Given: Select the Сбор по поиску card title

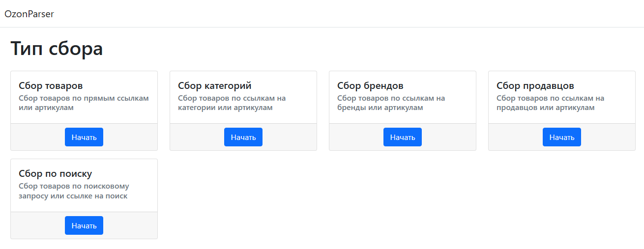Looking at the screenshot, I should coord(56,174).
